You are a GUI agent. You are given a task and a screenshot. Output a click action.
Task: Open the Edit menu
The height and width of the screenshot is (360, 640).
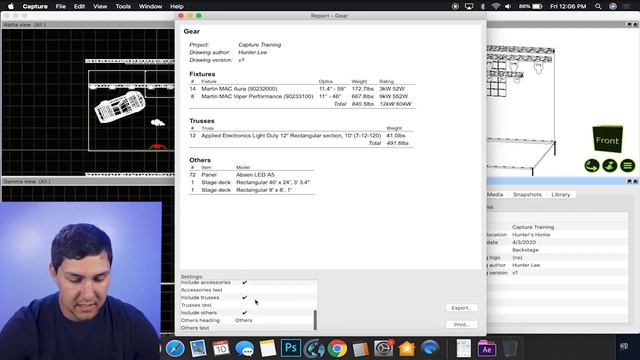(x=79, y=6)
